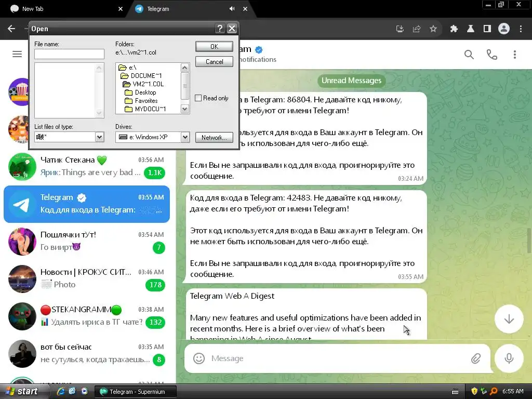Click the help question mark in Open dialog
This screenshot has height=399, width=532.
(x=220, y=29)
